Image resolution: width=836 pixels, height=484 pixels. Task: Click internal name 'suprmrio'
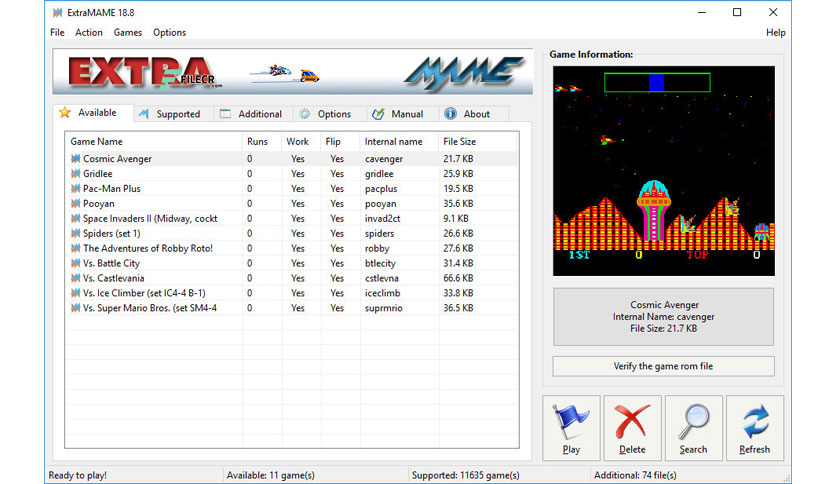pos(383,308)
